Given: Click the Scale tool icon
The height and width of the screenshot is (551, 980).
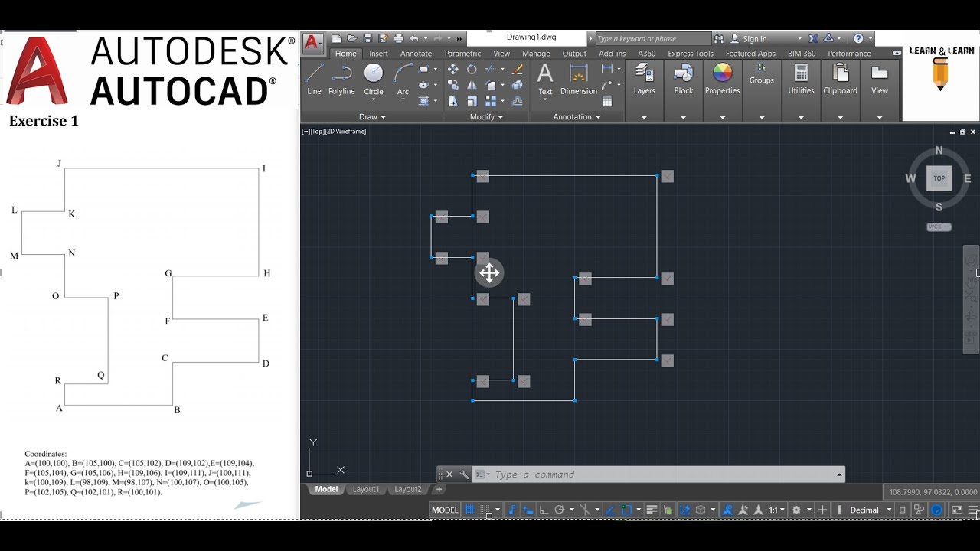Looking at the screenshot, I should click(x=472, y=101).
